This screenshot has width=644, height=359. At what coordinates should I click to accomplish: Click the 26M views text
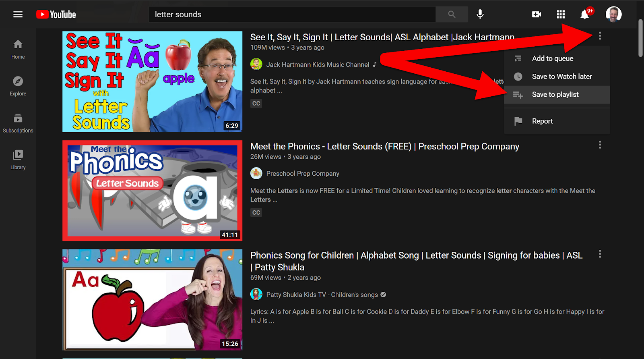pos(266,157)
